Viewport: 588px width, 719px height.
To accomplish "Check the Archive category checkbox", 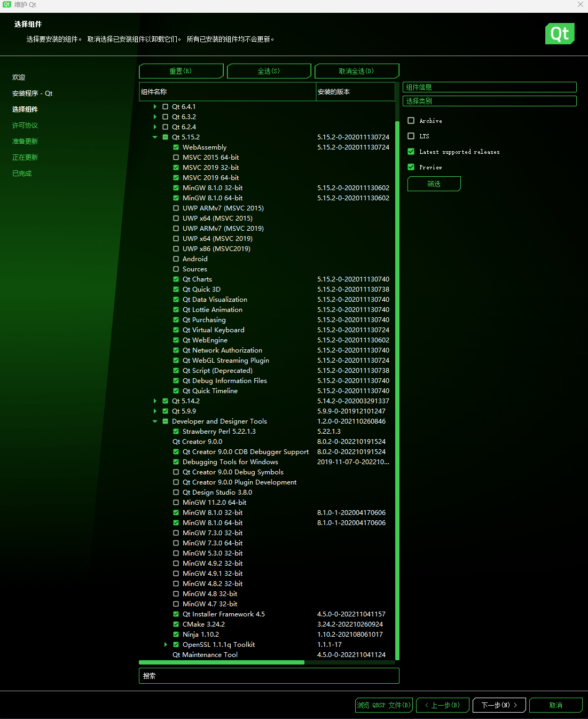I will pyautogui.click(x=411, y=121).
